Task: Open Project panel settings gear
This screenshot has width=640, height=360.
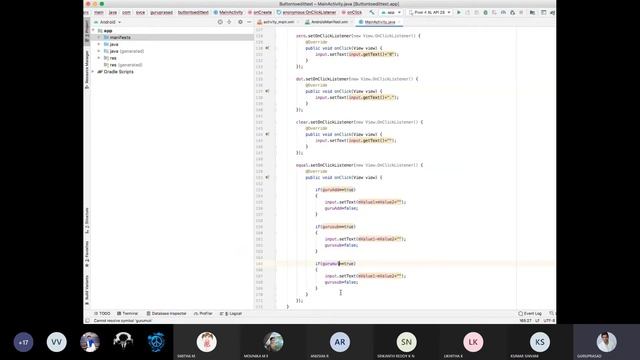Action: click(240, 22)
